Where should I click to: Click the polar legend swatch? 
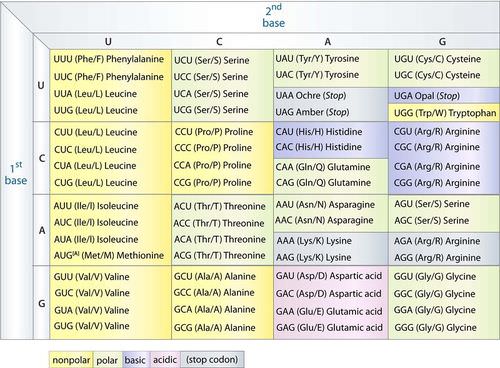pos(107,360)
